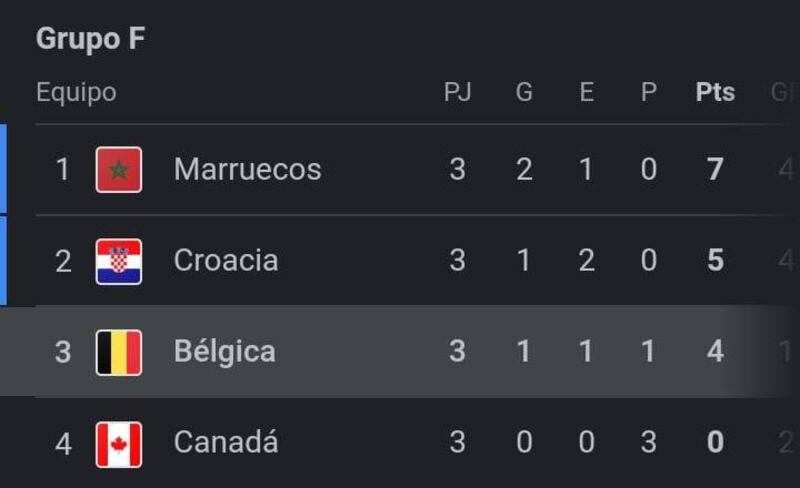Viewport: 800px width, 488px height.
Task: Click the Canada flag icon
Action: (x=119, y=443)
